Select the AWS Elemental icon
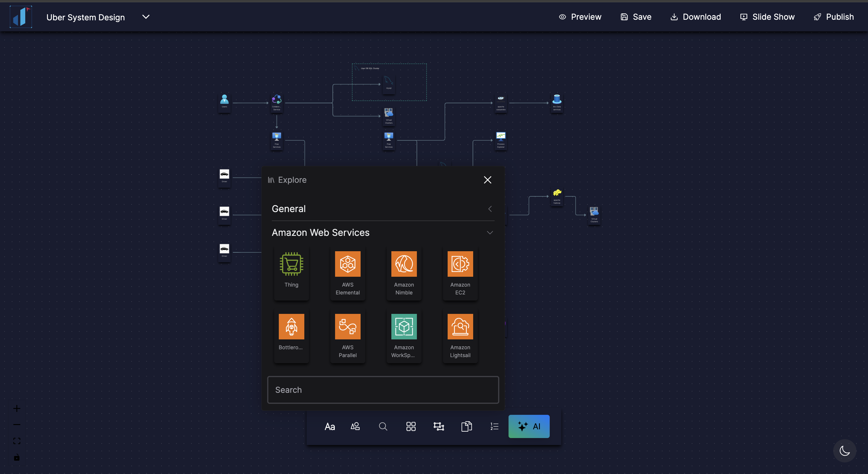This screenshot has height=474, width=868. 347,273
